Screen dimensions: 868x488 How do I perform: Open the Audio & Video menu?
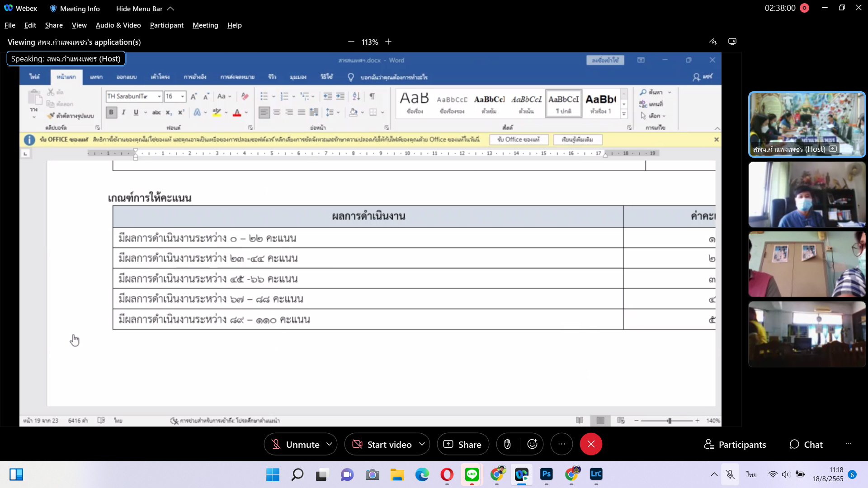(118, 25)
